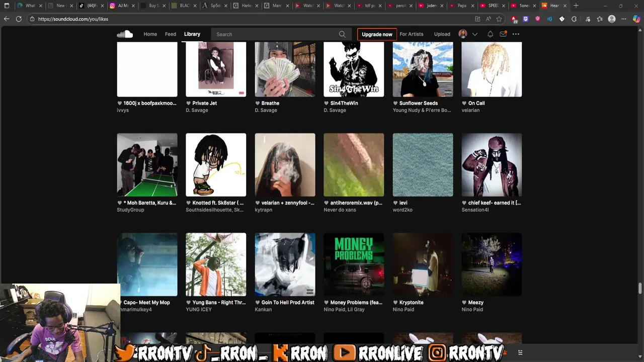Click the Upgrade now button

point(377,34)
